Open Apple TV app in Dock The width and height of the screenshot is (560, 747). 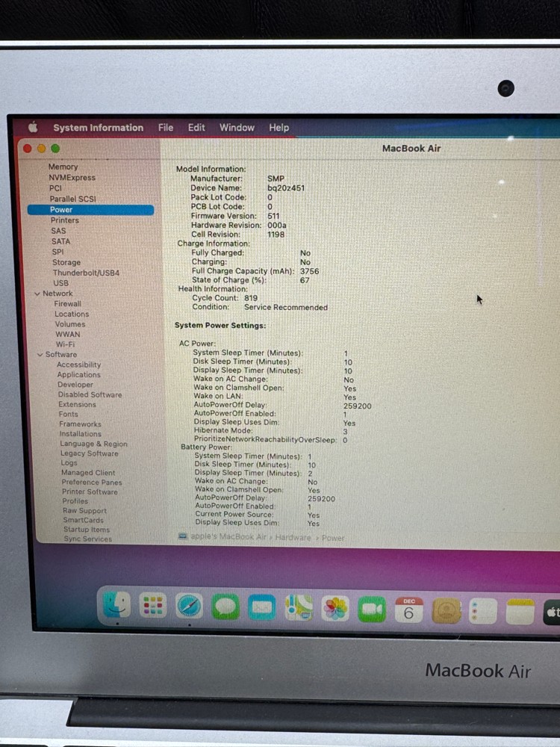pyautogui.click(x=552, y=613)
